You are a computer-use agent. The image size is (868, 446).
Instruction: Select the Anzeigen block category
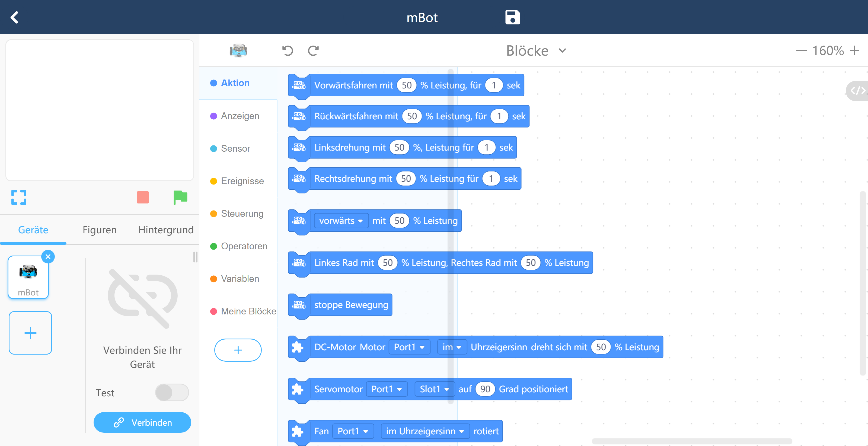pos(238,116)
